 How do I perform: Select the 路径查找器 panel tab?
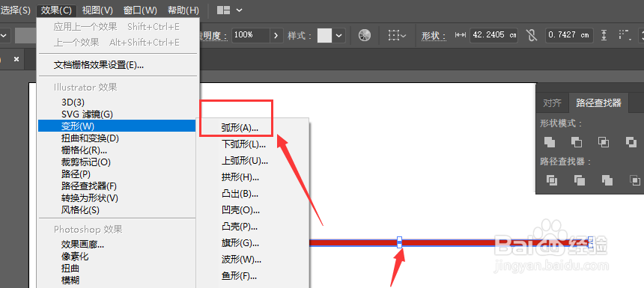[x=598, y=103]
